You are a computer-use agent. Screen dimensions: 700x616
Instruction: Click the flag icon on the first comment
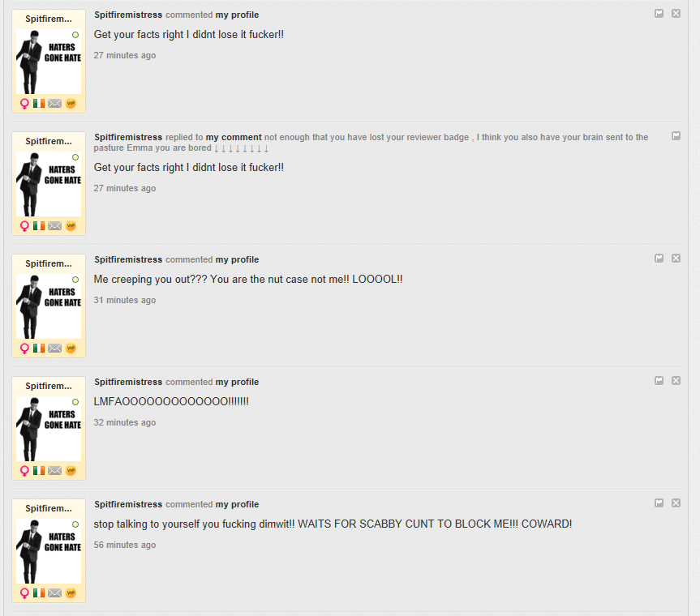(659, 14)
